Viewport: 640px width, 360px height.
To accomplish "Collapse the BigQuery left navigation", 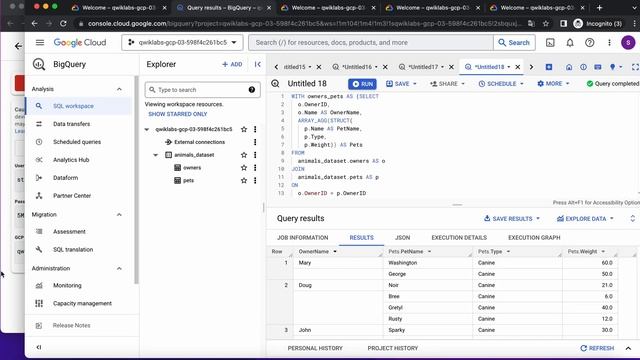I will (39, 347).
